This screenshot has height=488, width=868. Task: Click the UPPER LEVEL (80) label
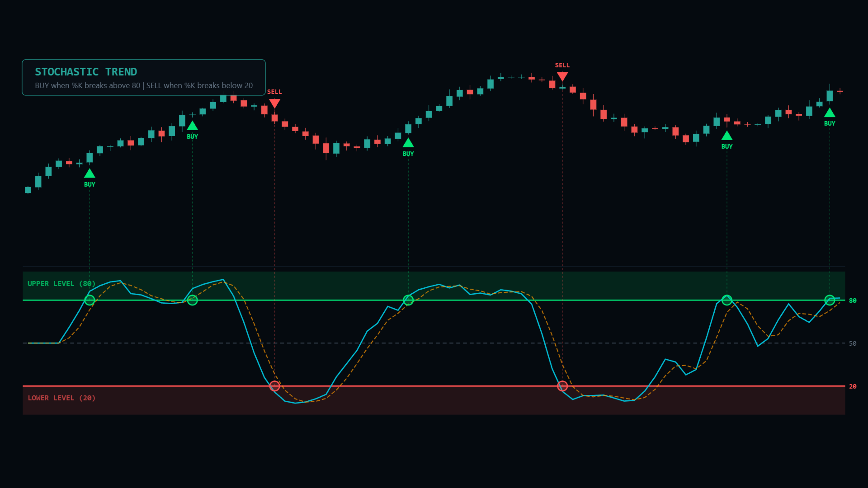[x=61, y=284]
